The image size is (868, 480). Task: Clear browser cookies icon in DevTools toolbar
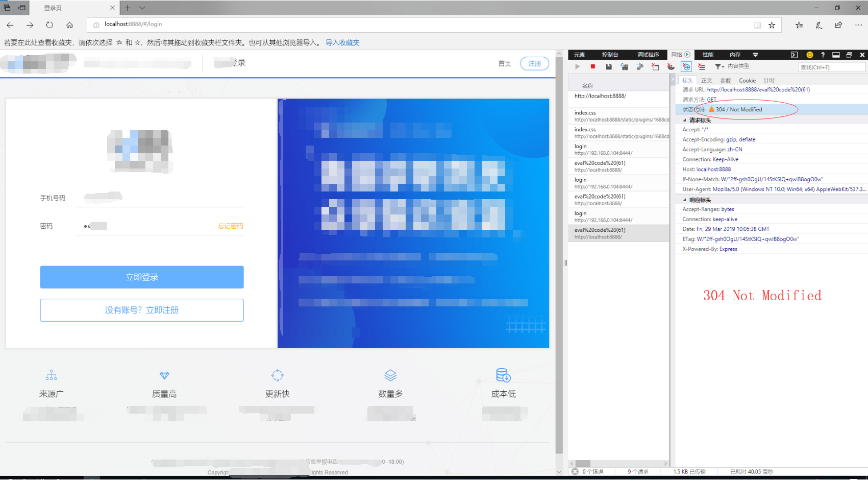pos(670,66)
